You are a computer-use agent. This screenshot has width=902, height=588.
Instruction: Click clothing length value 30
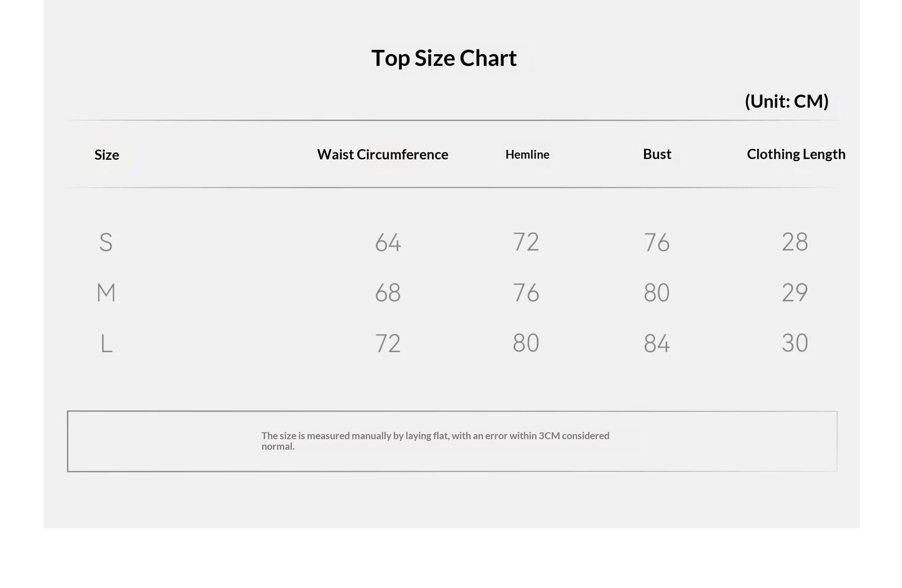795,343
